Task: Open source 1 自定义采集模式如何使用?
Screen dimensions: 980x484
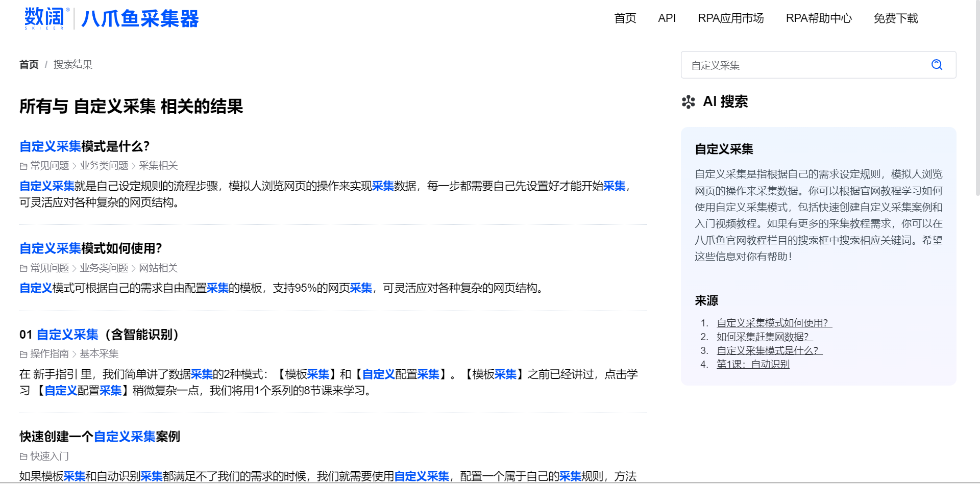Action: (774, 323)
